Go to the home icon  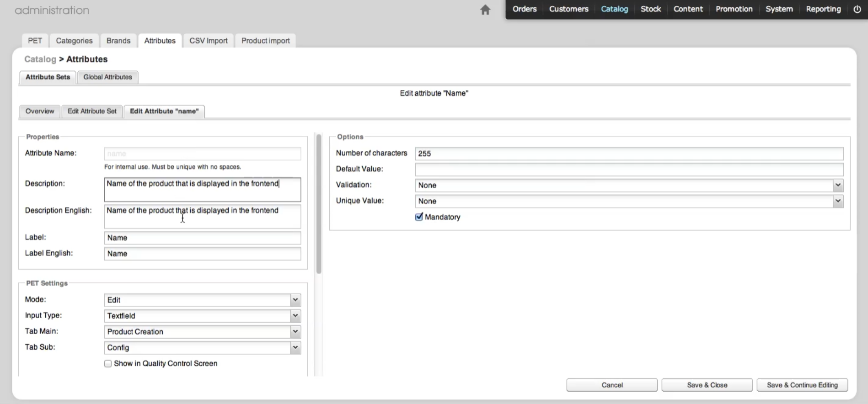click(485, 10)
